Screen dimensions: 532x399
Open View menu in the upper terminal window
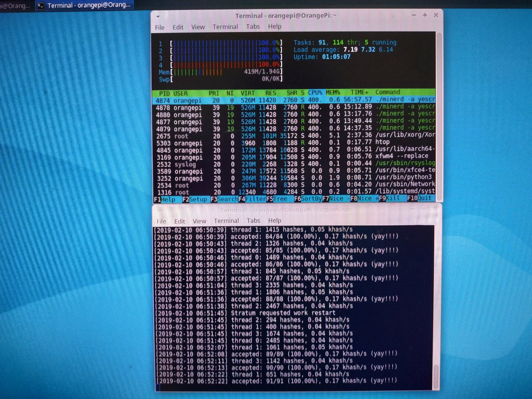[x=198, y=27]
